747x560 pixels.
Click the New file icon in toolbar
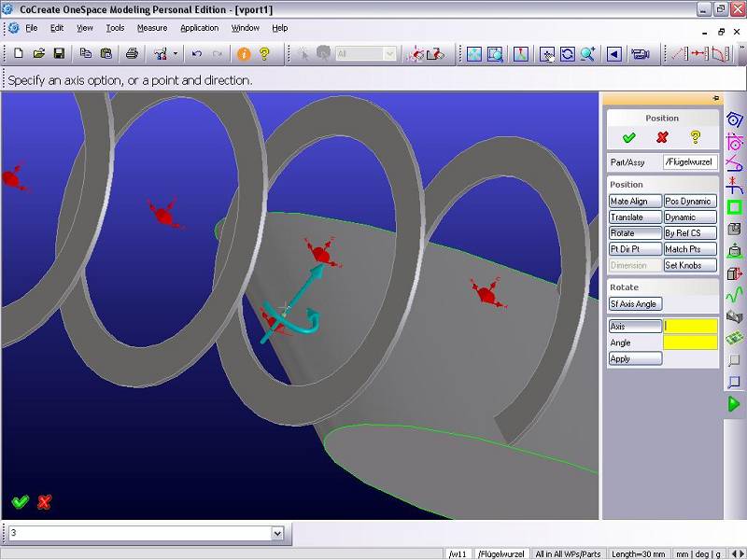pos(18,54)
